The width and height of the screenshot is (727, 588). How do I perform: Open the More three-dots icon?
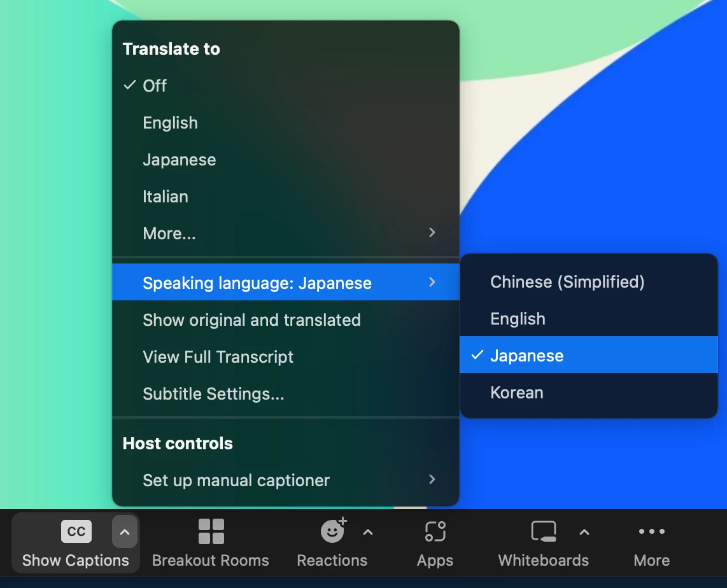click(651, 531)
